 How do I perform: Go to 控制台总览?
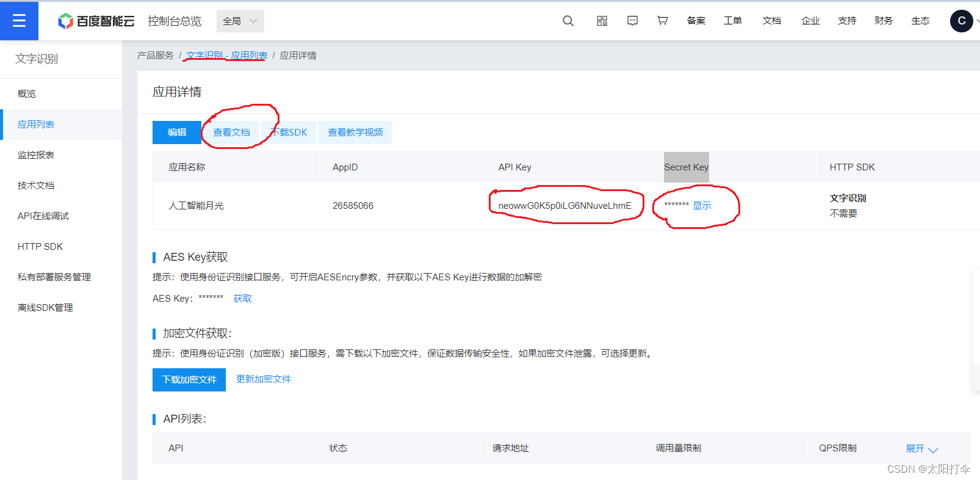point(175,21)
